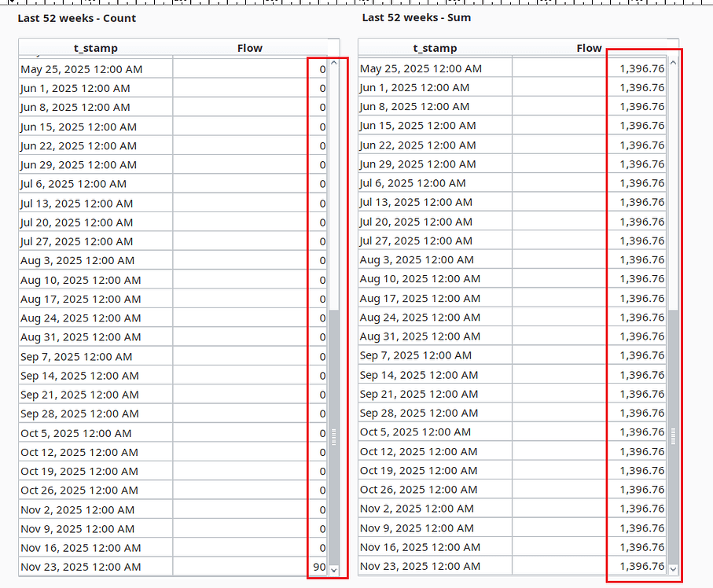Sort Sum table by t_stamp column header
Image resolution: width=713 pixels, height=588 pixels.
[x=435, y=48]
